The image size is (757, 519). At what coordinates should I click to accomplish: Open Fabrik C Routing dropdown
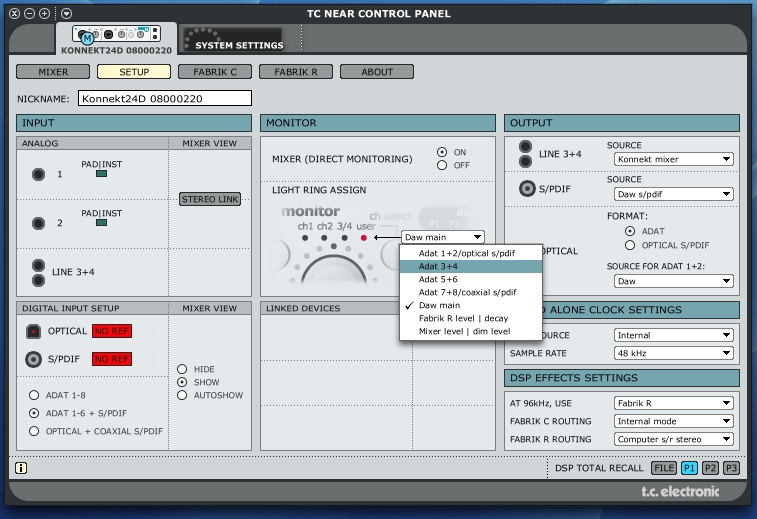(673, 421)
